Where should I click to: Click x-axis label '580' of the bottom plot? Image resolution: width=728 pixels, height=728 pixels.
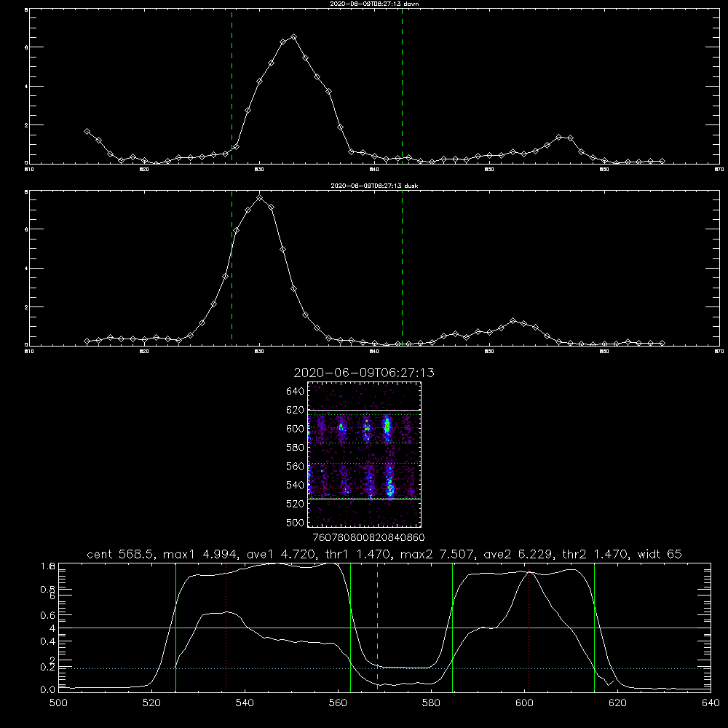coord(431,703)
